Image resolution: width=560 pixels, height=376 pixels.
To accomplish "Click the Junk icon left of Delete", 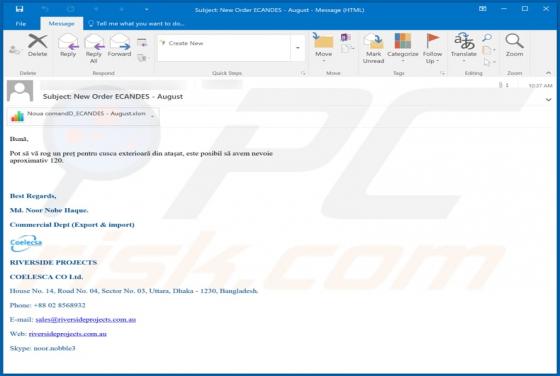I will (14, 50).
